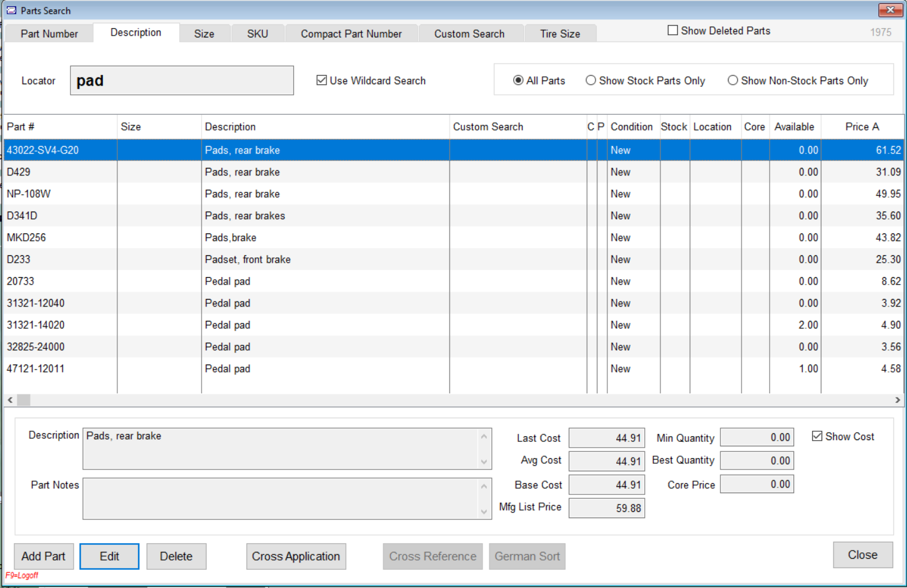Click available quantity 2.00 cell

pos(795,325)
